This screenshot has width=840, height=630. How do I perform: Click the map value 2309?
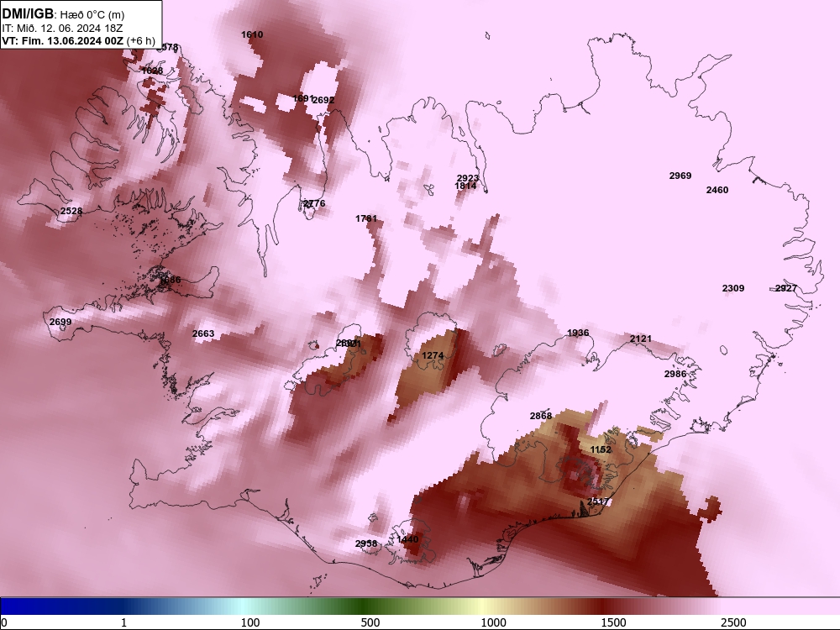pos(733,288)
